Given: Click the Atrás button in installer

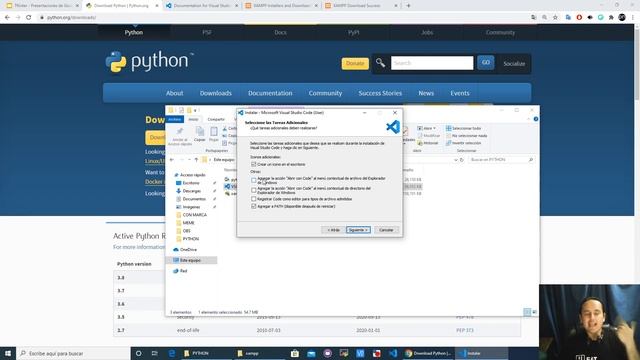Looking at the screenshot, I should tap(333, 230).
